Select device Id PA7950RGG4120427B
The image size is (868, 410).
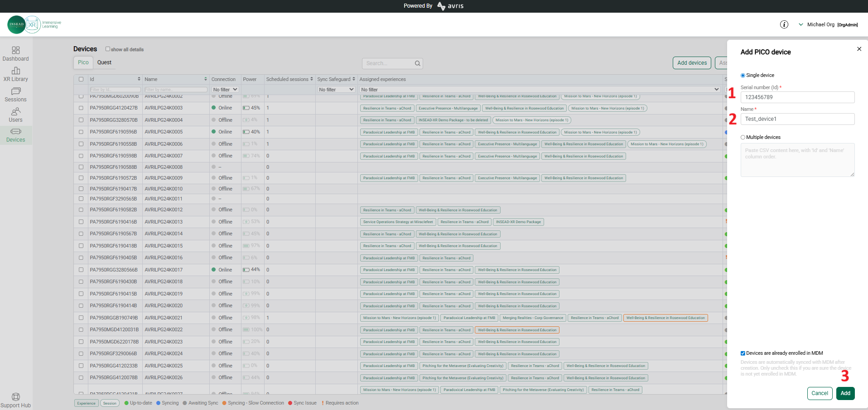coord(114,108)
